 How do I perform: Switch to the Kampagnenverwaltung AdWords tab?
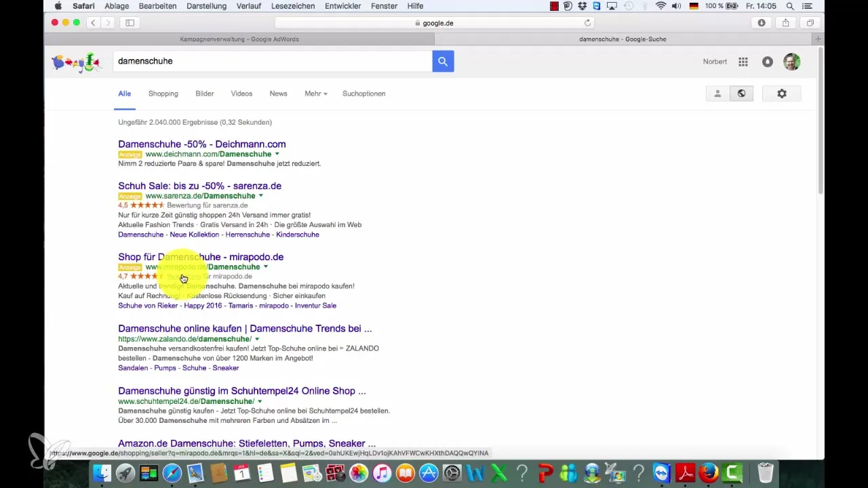[239, 39]
